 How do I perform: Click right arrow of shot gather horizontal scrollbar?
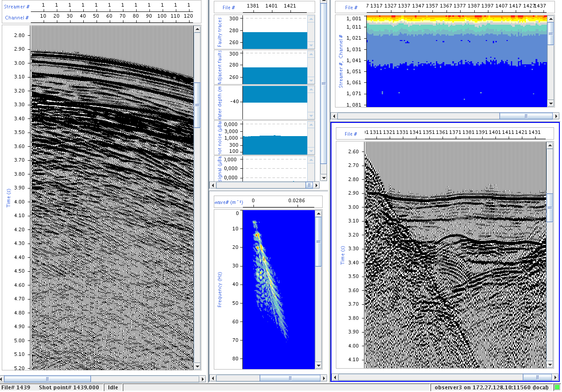pyautogui.click(x=204, y=379)
